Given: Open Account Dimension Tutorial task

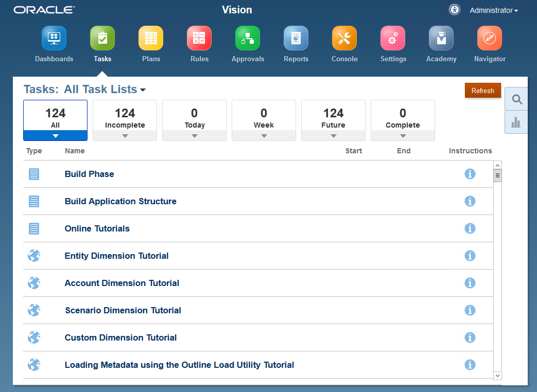Looking at the screenshot, I should (122, 283).
